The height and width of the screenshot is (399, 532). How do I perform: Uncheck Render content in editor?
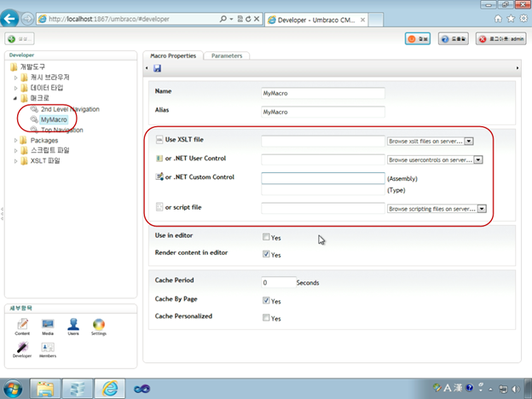(266, 254)
